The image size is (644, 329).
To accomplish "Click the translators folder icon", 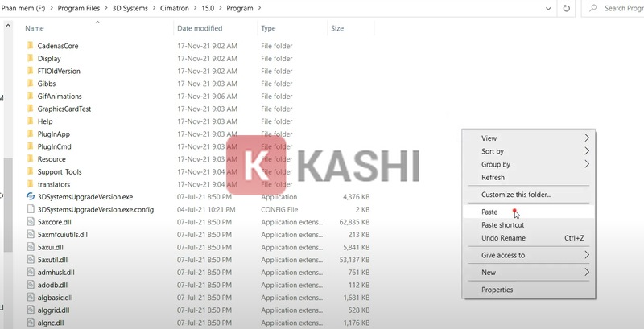I will [31, 184].
